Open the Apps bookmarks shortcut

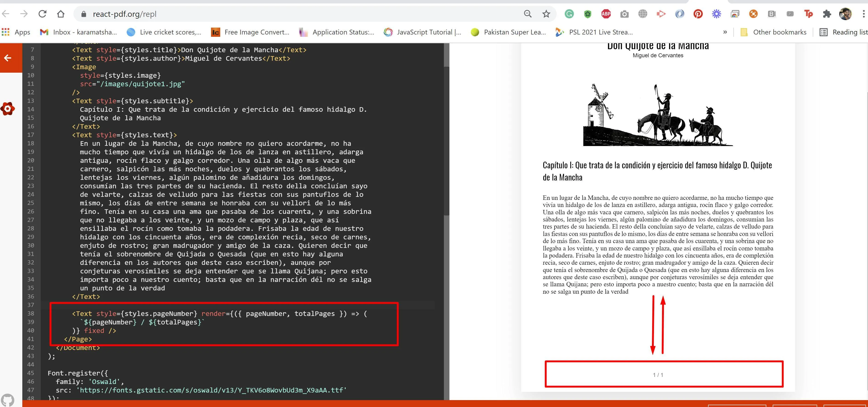click(16, 32)
